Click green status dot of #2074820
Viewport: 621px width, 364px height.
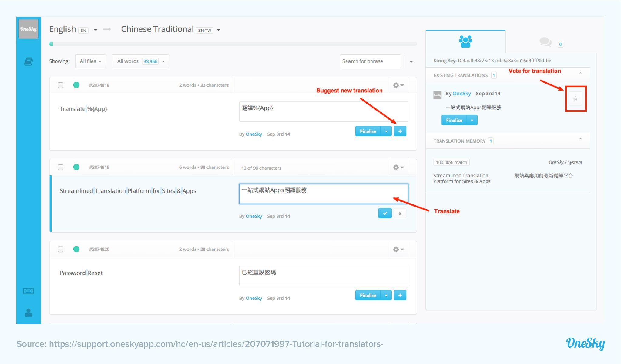point(76,249)
